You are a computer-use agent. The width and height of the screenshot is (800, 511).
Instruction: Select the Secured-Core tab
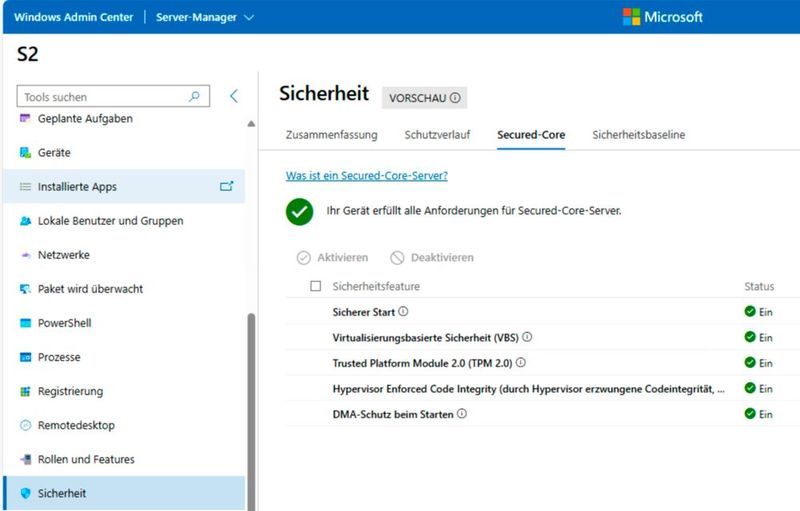(x=531, y=135)
